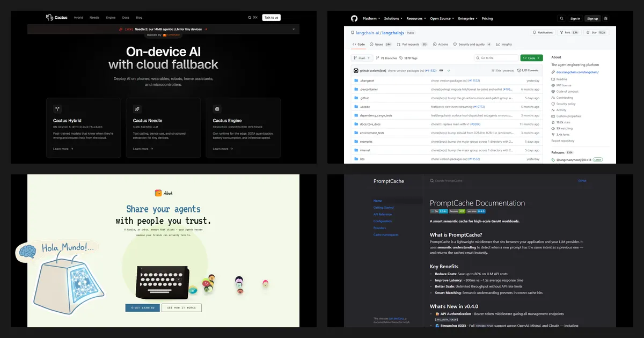Click the Cactus Hybrid card icon
Screen dimensions: 644x338
pos(57,108)
